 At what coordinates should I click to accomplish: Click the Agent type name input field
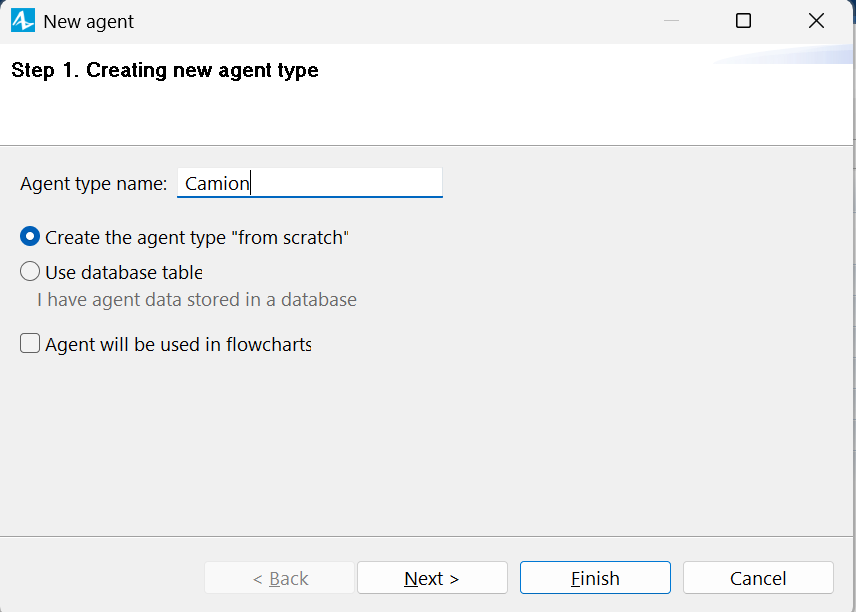310,183
